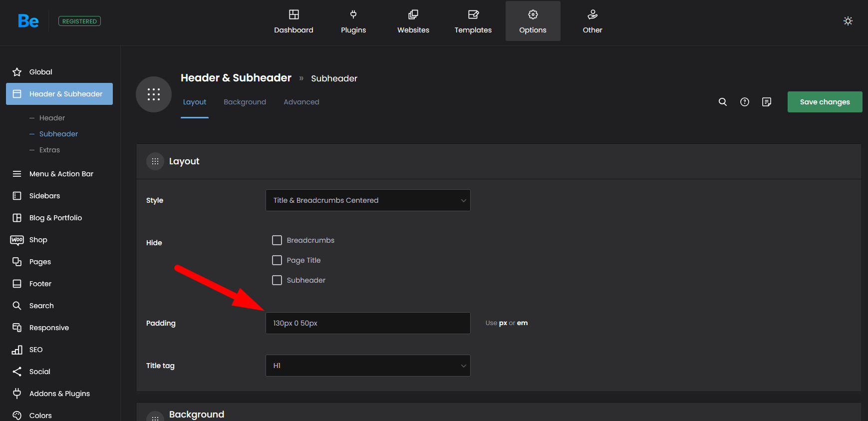Open the Header sub-item
The image size is (868, 421).
[52, 118]
